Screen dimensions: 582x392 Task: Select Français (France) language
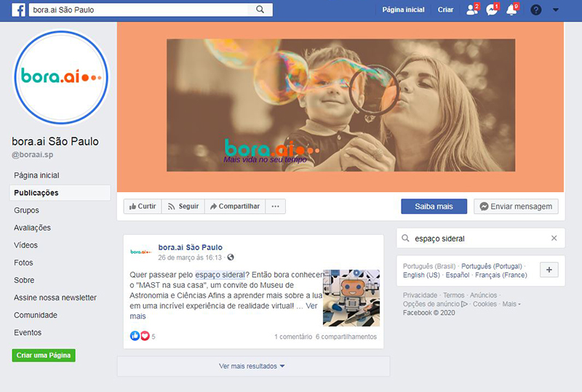pyautogui.click(x=501, y=275)
